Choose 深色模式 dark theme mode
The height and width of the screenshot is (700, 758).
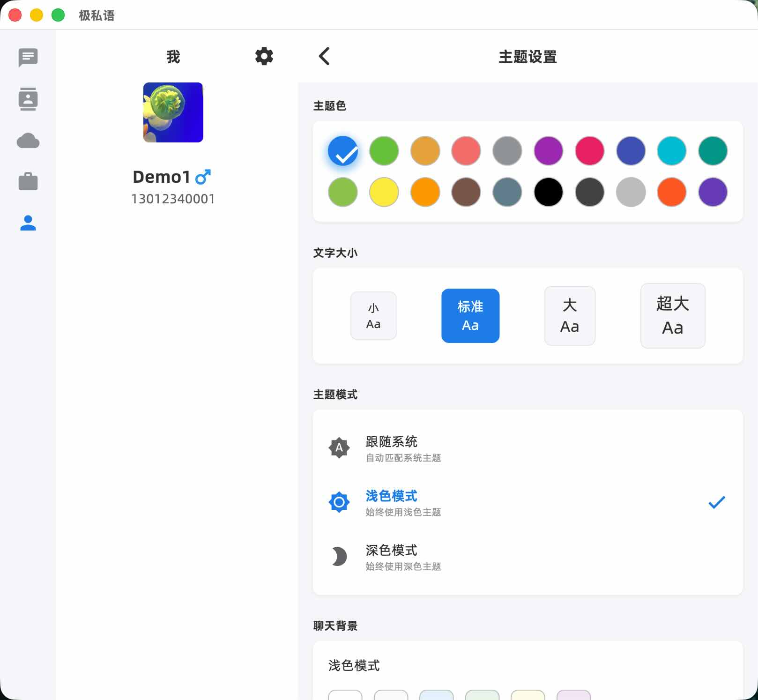[528, 557]
